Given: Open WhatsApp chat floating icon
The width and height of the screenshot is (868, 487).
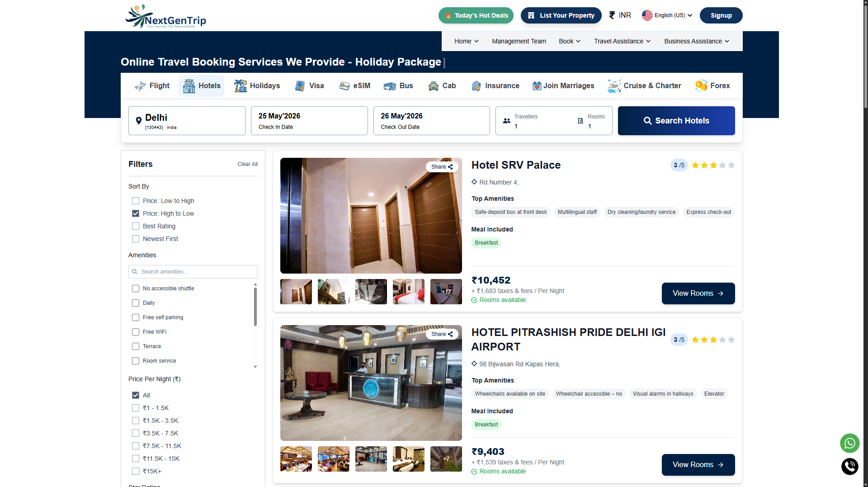Looking at the screenshot, I should pos(850,443).
